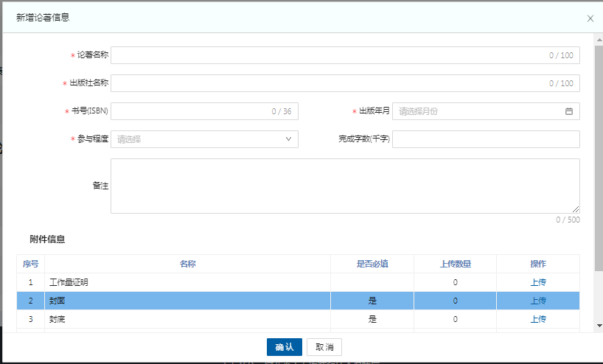
Task: Upload attachment for 工作量证明
Action: click(537, 282)
